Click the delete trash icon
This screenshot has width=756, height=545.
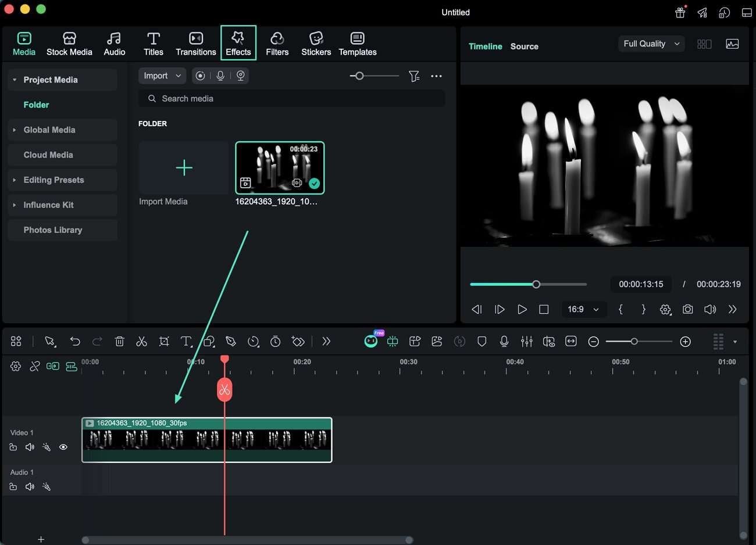pos(120,341)
